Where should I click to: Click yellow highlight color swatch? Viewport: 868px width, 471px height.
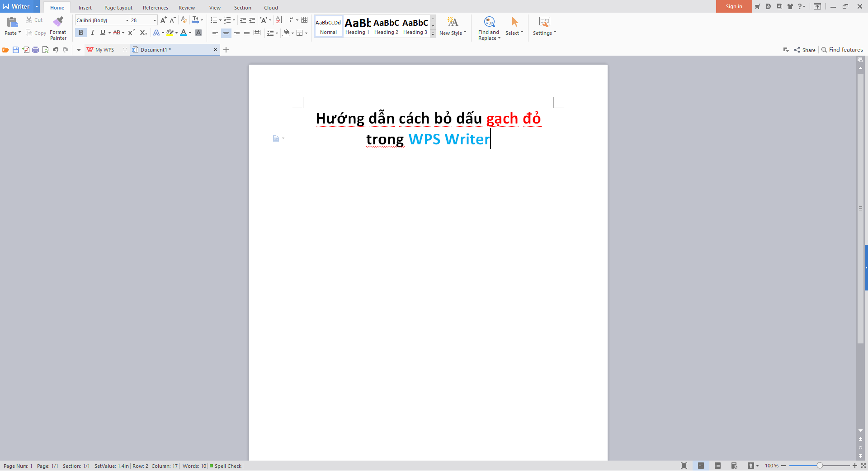170,33
